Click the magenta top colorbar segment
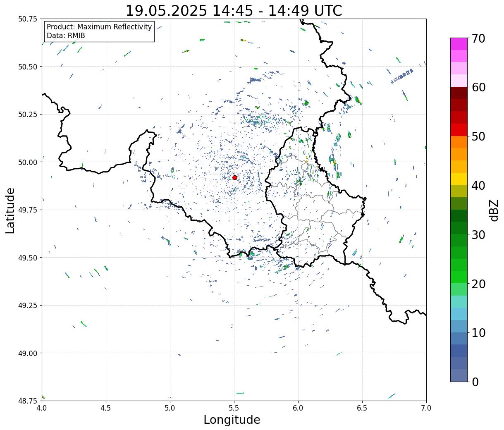The image size is (504, 430). [x=459, y=44]
